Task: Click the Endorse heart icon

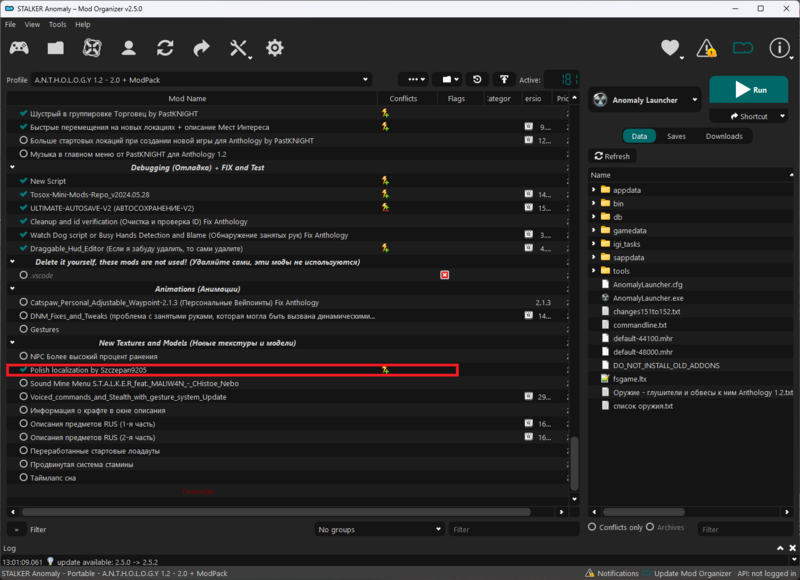Action: [670, 48]
